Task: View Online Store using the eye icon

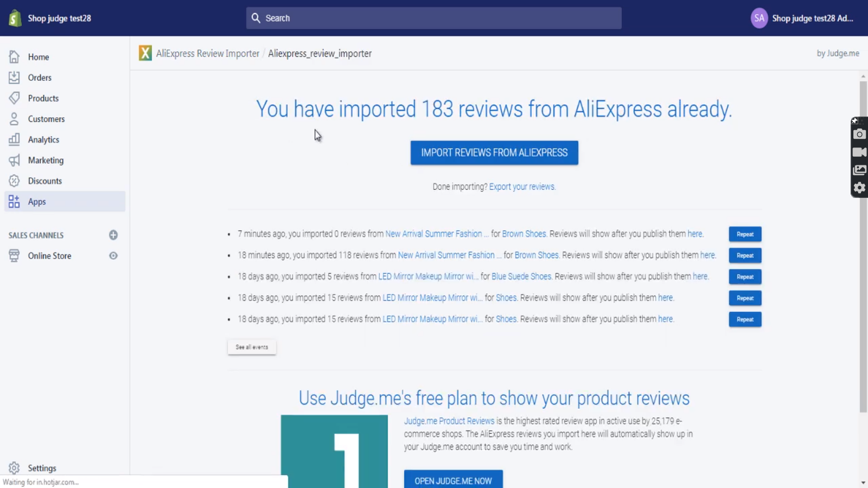Action: tap(113, 255)
